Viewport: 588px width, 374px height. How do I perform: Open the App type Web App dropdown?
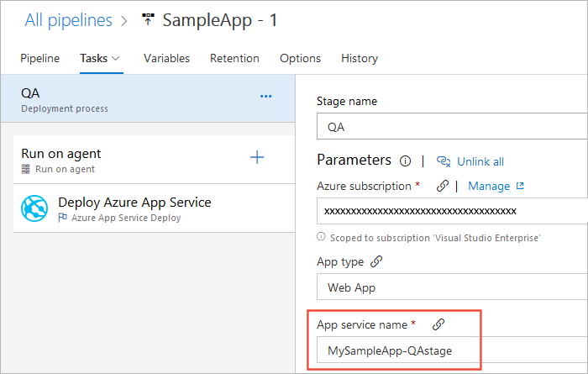click(452, 287)
